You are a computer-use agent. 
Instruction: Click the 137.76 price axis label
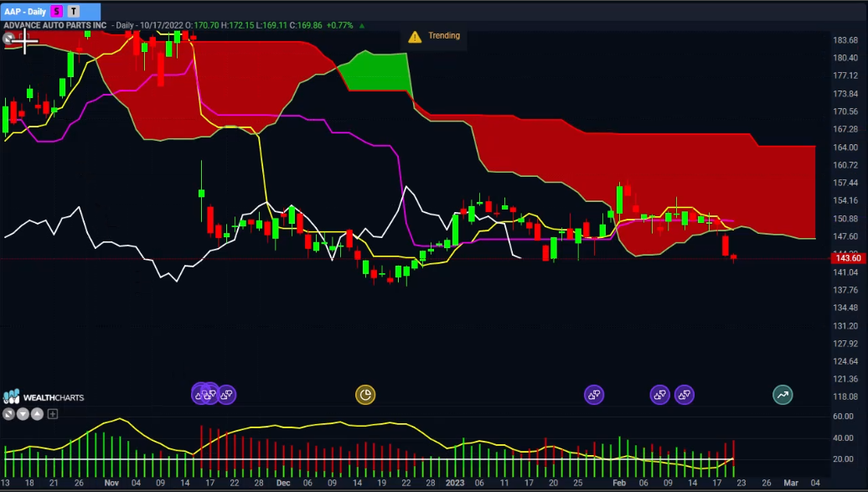[845, 290]
